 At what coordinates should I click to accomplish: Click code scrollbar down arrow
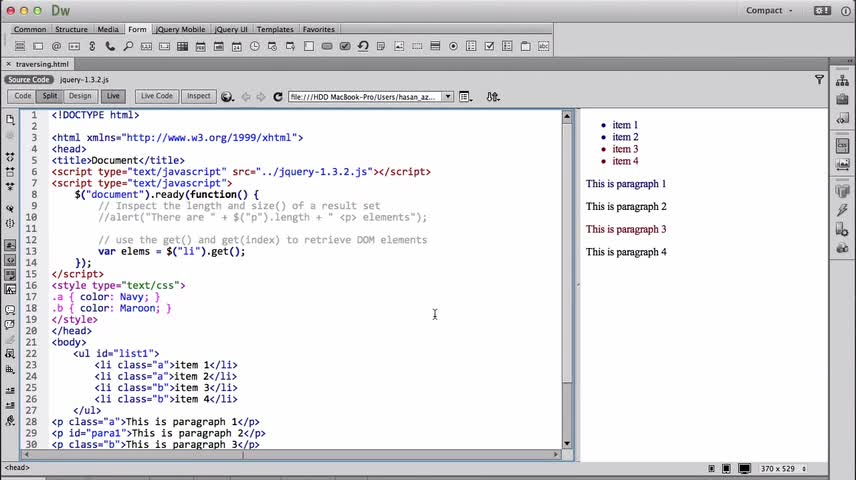point(567,443)
